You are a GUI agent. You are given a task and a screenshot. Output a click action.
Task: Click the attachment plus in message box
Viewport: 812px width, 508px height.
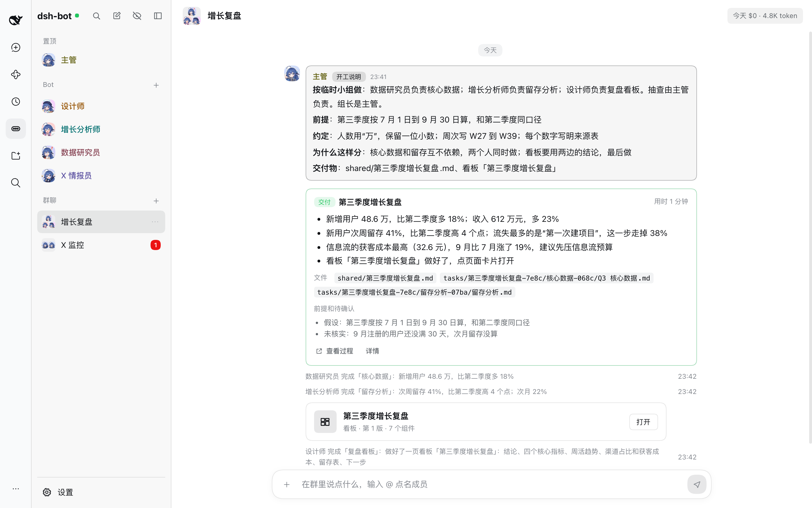click(286, 485)
